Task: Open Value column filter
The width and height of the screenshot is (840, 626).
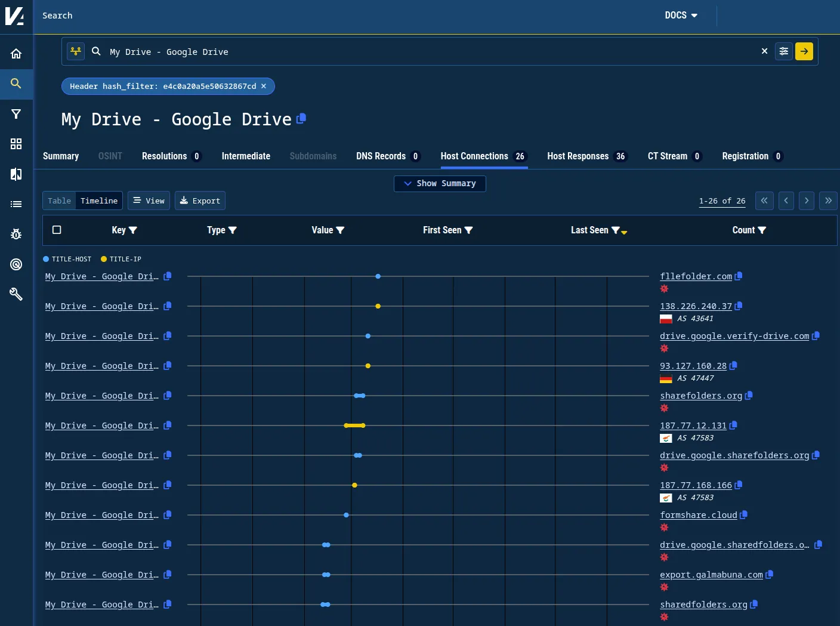Action: 340,230
